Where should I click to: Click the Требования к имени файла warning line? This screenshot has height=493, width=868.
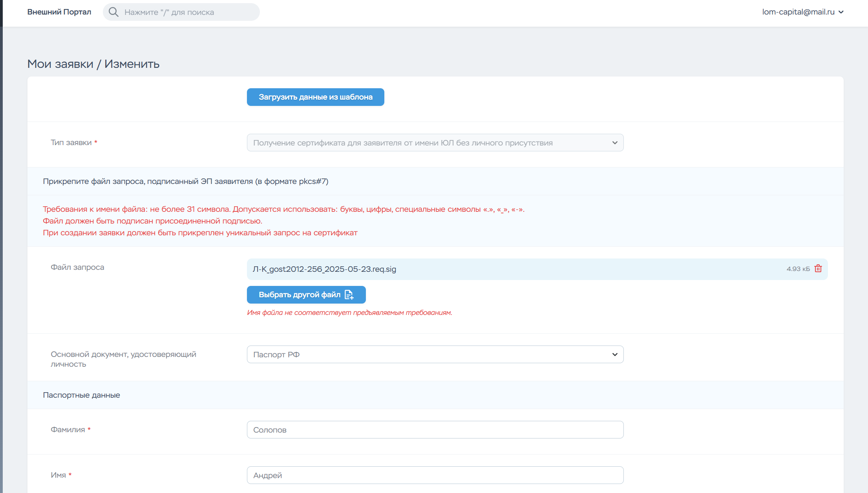[283, 209]
